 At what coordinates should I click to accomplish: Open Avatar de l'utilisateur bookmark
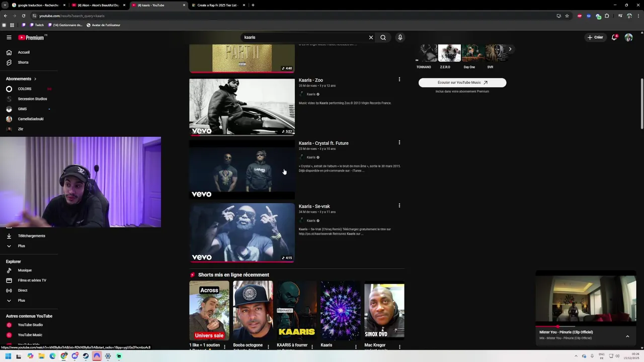point(104,25)
